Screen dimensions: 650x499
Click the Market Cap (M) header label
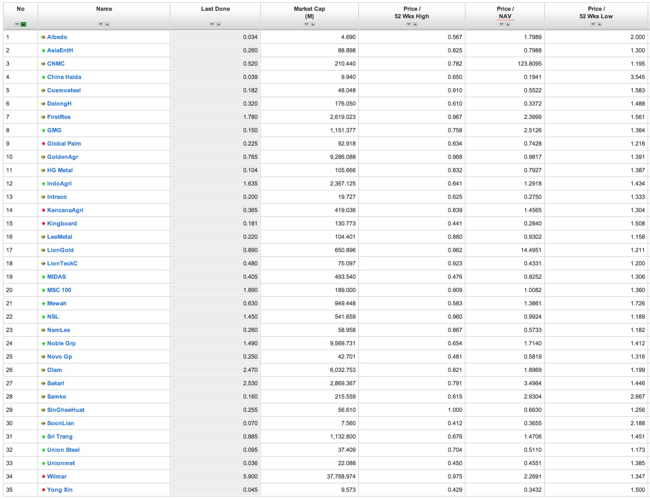point(309,12)
